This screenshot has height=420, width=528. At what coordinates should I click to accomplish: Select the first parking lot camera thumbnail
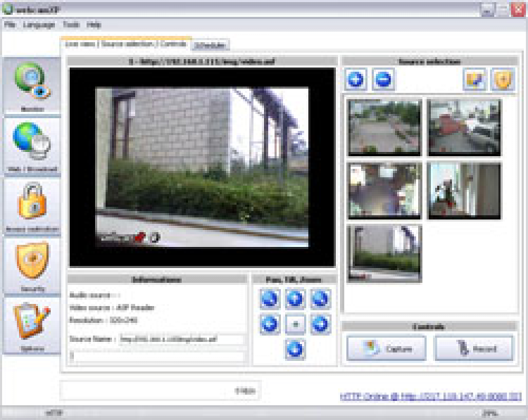pyautogui.click(x=384, y=127)
